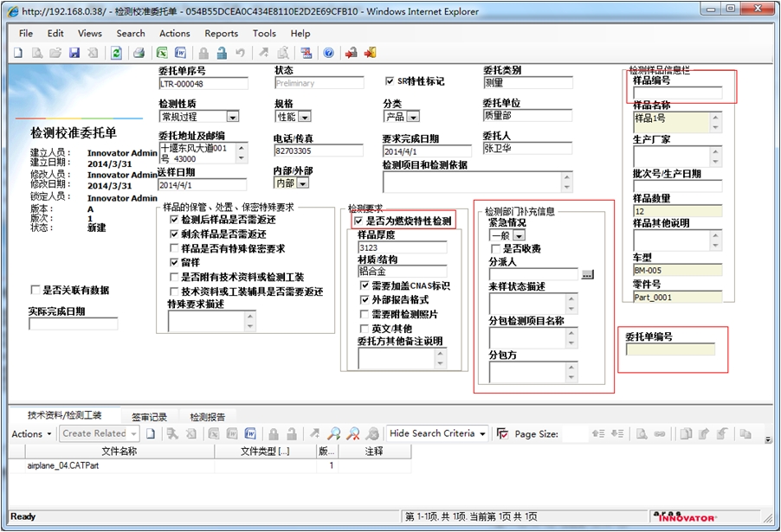Image resolution: width=781 pixels, height=532 pixels.
Task: Click the Open folder icon in the toolbar
Action: pos(55,53)
